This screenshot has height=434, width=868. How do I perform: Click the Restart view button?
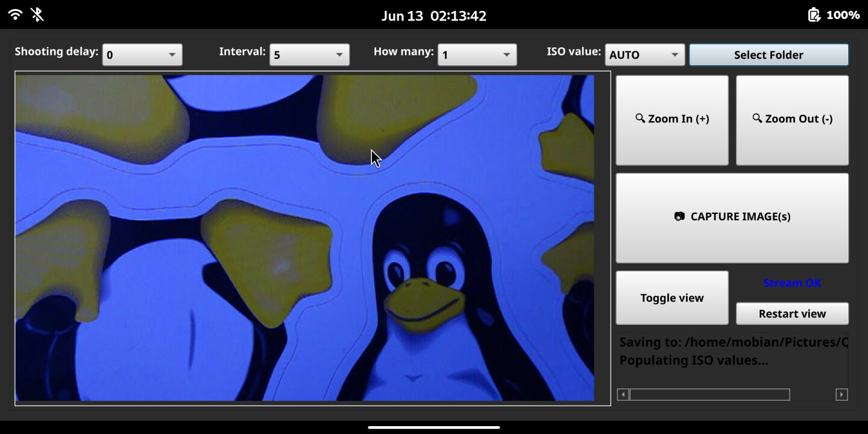792,313
